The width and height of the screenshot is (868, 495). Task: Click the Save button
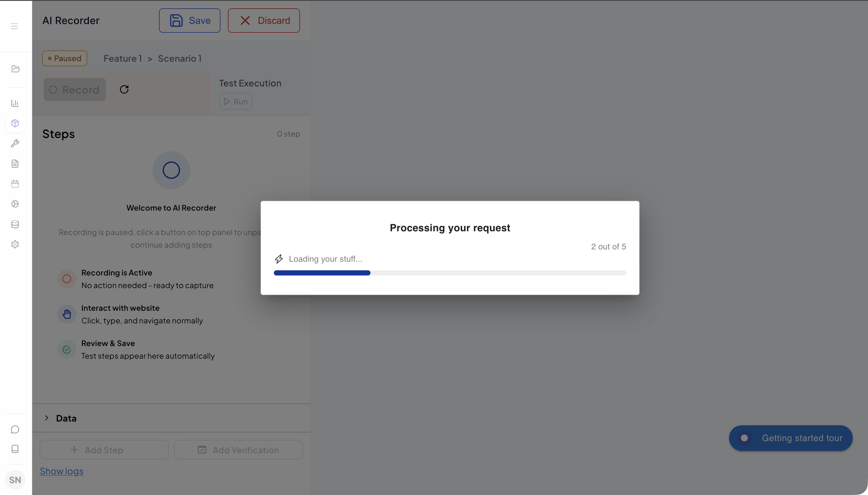(189, 21)
